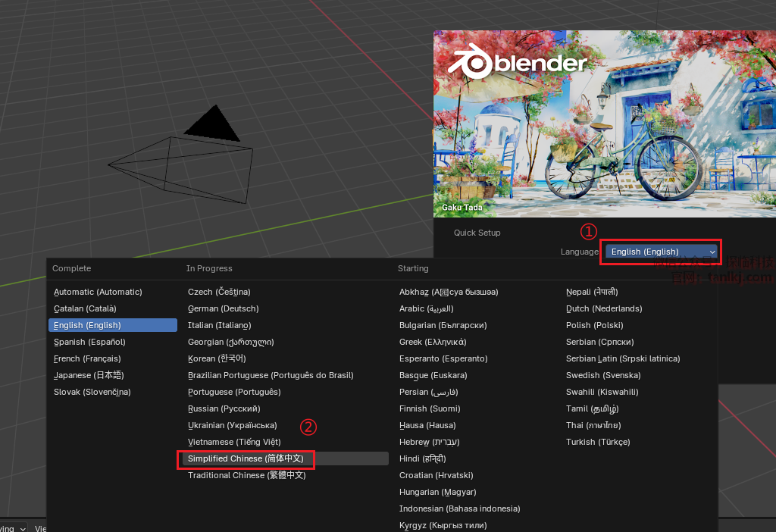Select Traditional Chinese language option

[246, 475]
